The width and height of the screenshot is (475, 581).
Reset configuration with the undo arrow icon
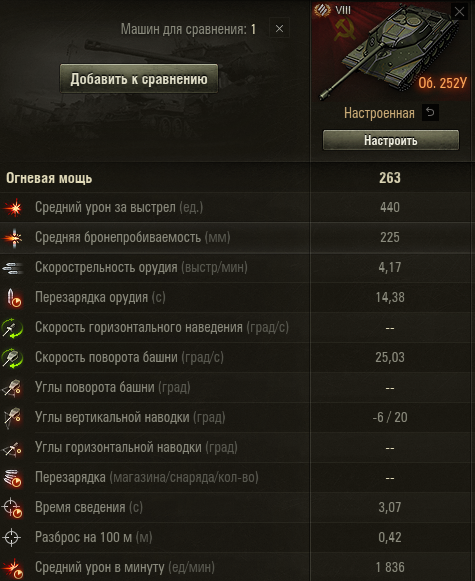click(430, 113)
